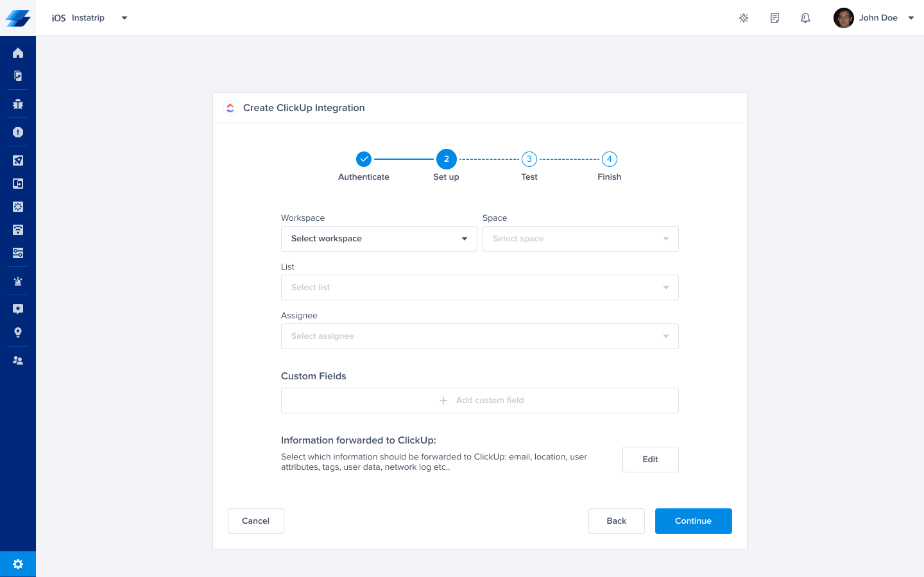924x577 pixels.
Task: Open the documentation page icon in header
Action: 774,18
